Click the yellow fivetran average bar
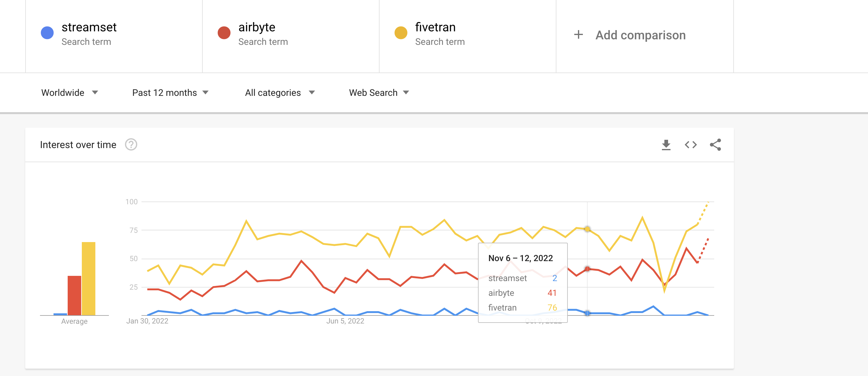Screen dimensions: 868x376 89,278
